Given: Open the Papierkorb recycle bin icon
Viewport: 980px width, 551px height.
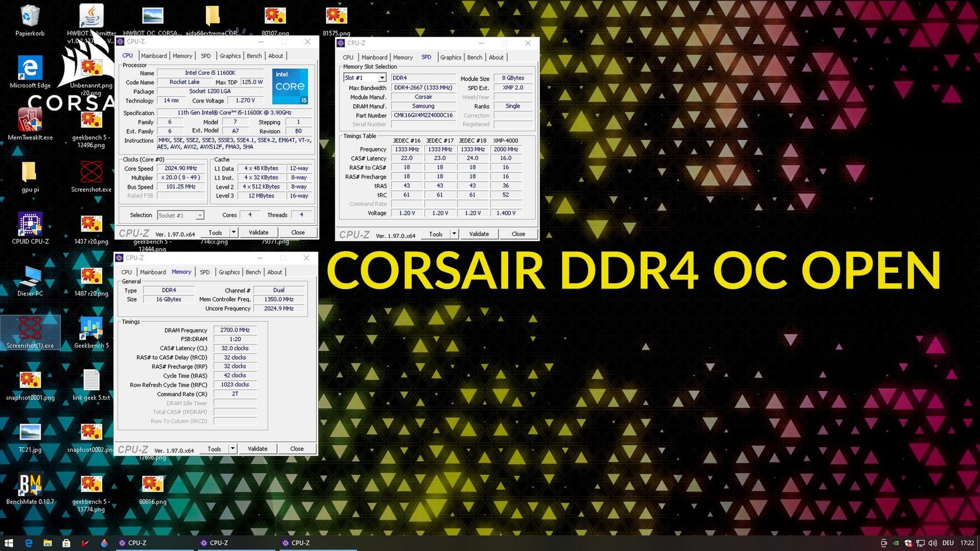Looking at the screenshot, I should point(30,20).
